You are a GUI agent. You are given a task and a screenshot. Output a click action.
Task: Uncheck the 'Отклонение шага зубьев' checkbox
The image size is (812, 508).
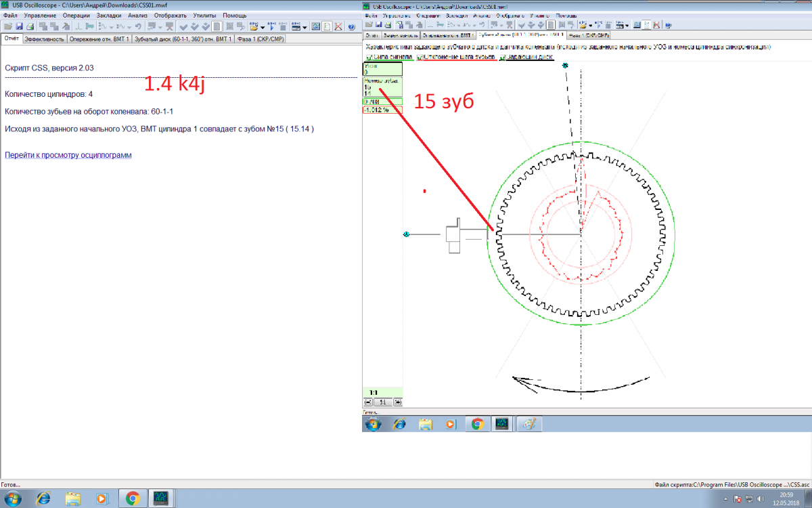[420, 58]
